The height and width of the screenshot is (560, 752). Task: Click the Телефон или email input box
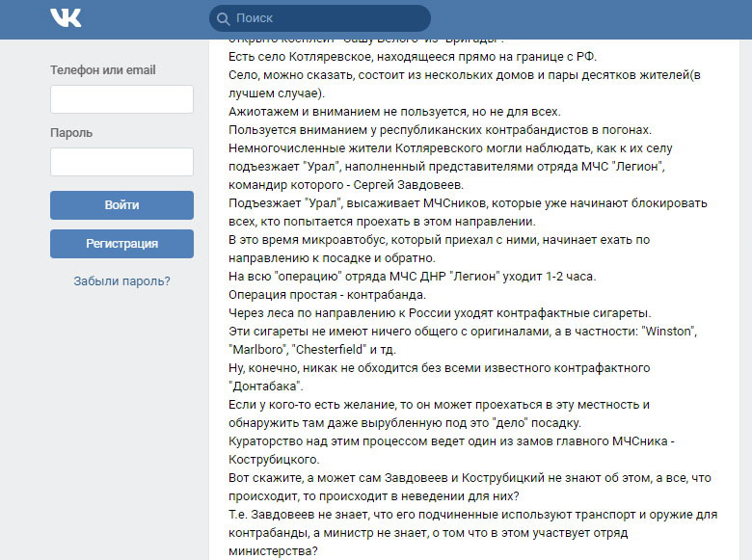click(x=121, y=99)
